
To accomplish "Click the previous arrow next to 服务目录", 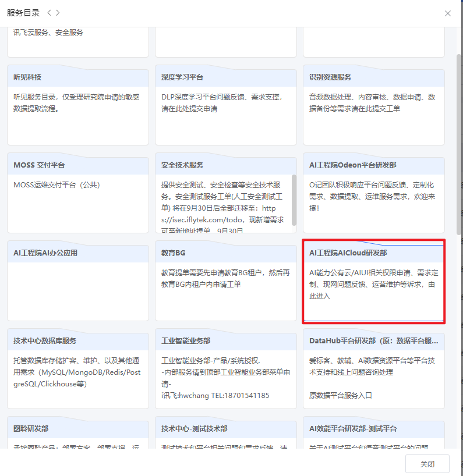I will [x=50, y=13].
